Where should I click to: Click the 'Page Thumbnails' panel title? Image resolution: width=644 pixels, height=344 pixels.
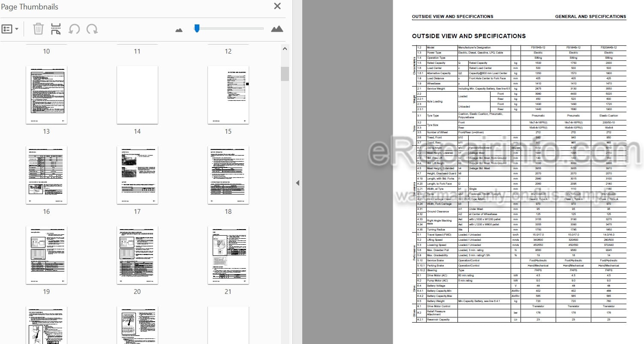click(29, 6)
